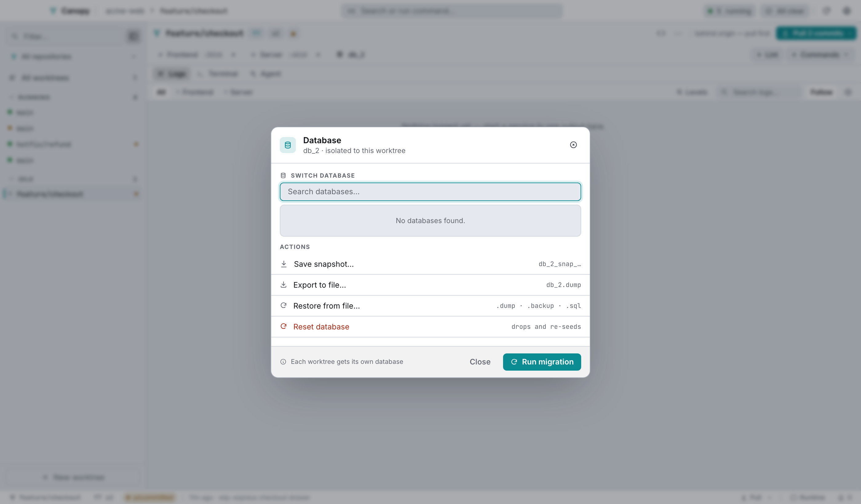The image size is (861, 504).
Task: Choose the Save snapshot... action
Action: pyautogui.click(x=430, y=264)
